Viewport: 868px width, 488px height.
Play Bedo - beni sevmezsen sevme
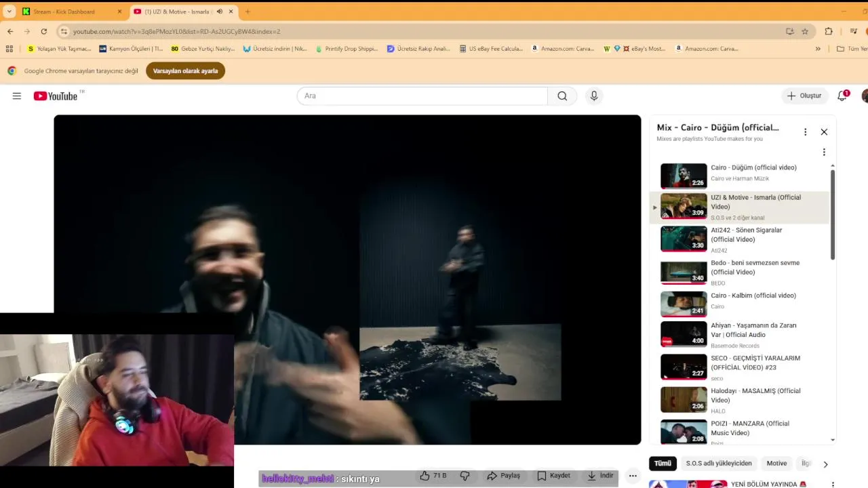[x=739, y=272]
